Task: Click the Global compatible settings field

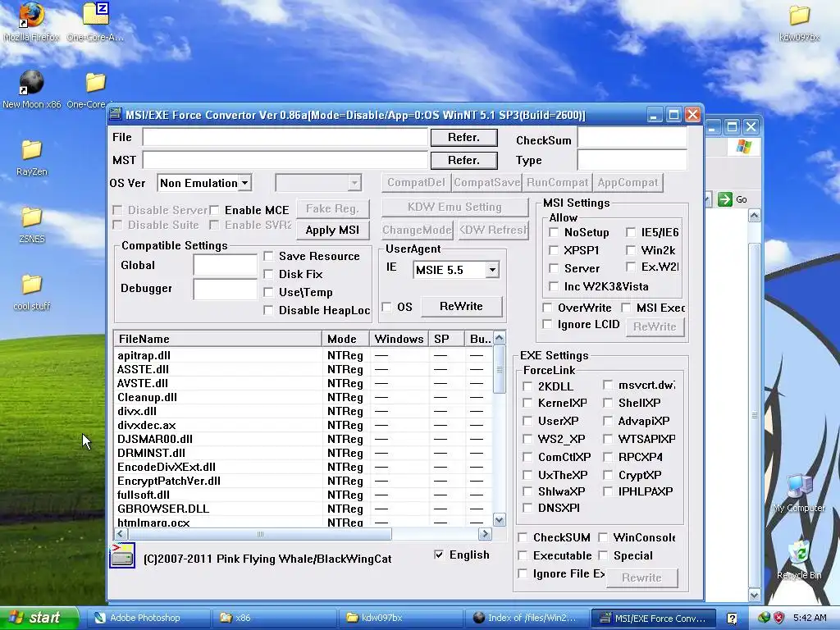Action: (x=225, y=265)
